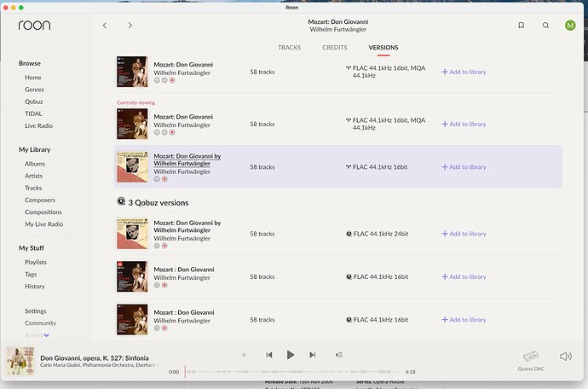Open My Live Radio
The width and height of the screenshot is (588, 389).
tap(43, 224)
